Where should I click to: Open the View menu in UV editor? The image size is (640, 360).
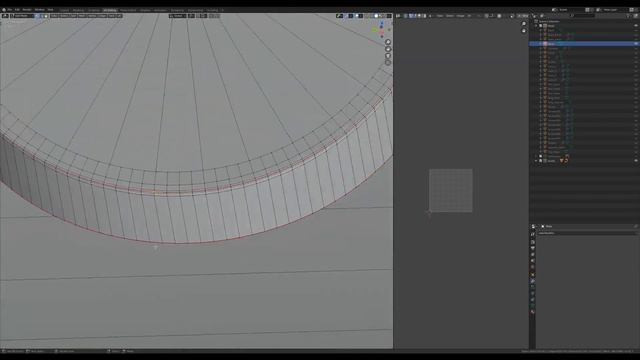(x=440, y=16)
